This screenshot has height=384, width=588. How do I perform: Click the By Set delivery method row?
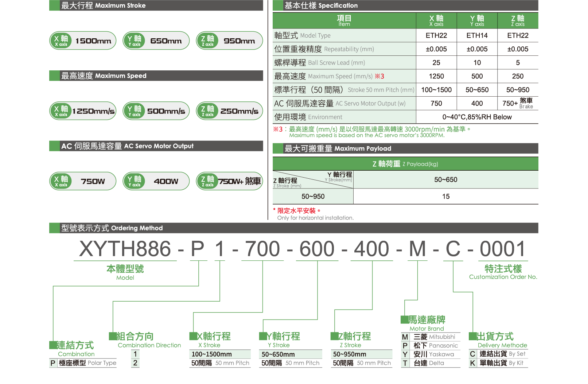pos(498,354)
